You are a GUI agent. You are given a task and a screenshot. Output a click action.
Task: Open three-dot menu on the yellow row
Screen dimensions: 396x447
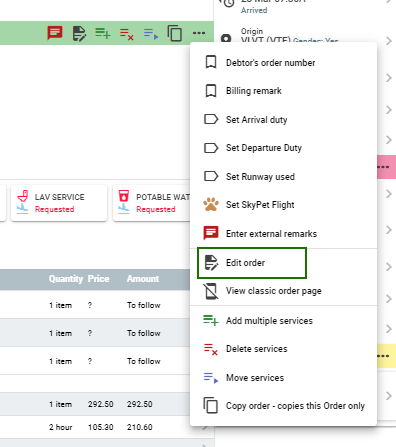pos(383,356)
